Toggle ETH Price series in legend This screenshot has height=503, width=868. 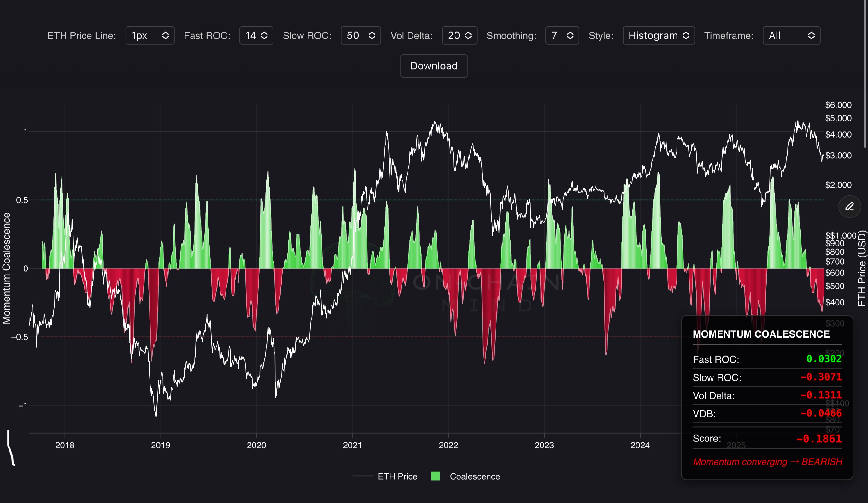397,476
